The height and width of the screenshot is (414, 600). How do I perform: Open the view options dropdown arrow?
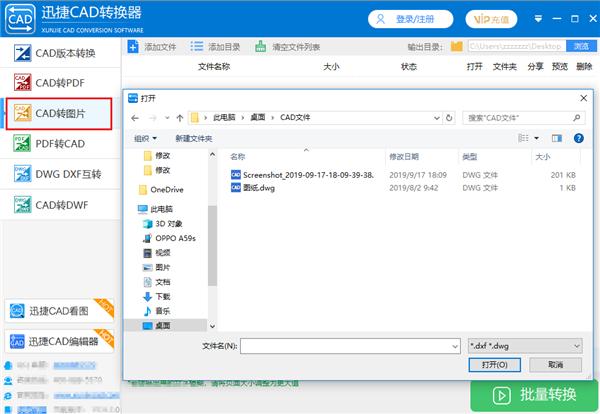tap(536, 138)
